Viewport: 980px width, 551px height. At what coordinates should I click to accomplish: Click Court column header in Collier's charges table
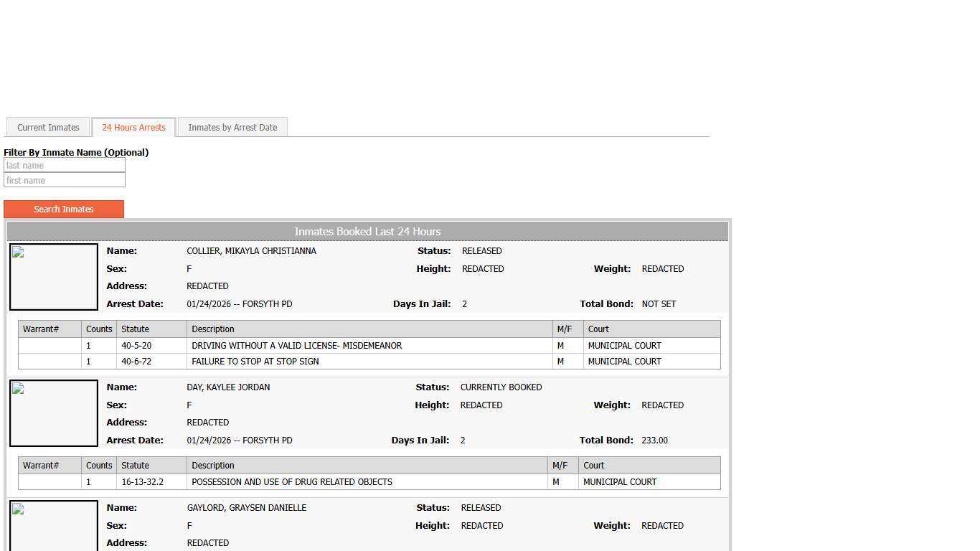tap(598, 329)
